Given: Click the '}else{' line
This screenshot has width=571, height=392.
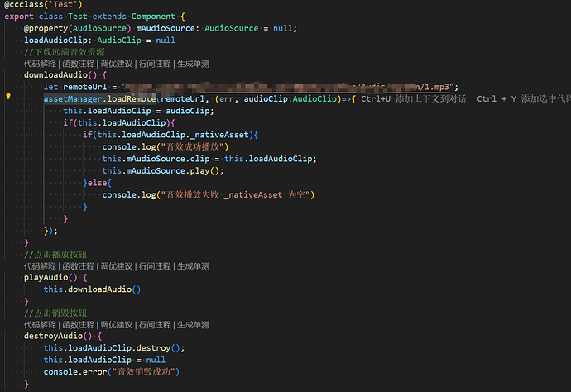Looking at the screenshot, I should [x=97, y=183].
